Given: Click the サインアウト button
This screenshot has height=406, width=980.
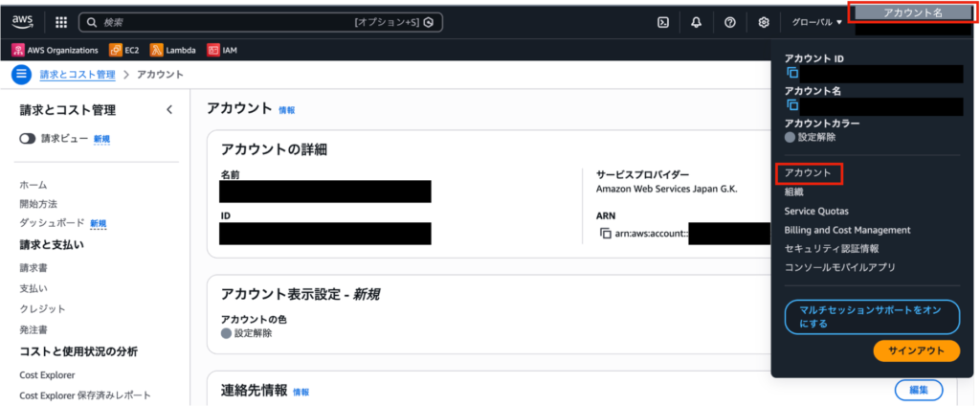Looking at the screenshot, I should [916, 351].
